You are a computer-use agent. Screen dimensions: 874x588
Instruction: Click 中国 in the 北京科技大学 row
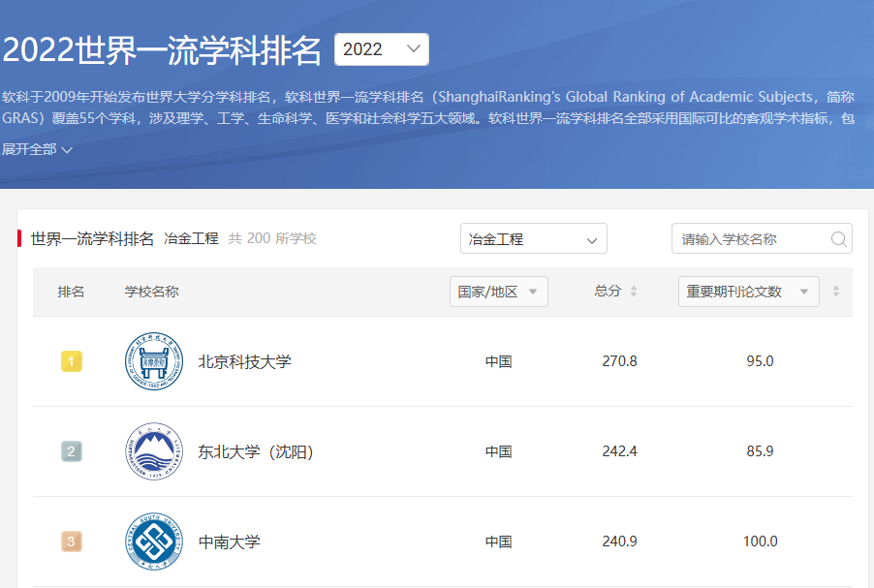point(498,361)
